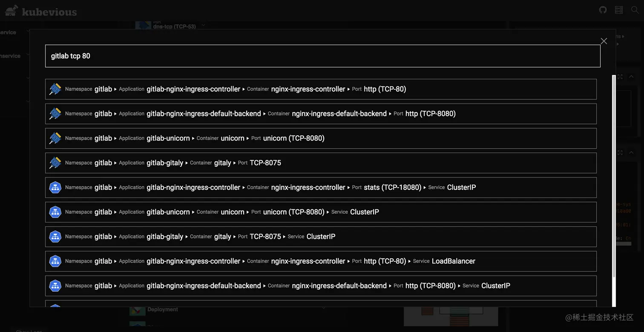
Task: Click the diagram minimap thumbnail at bottom right
Action: [x=451, y=316]
